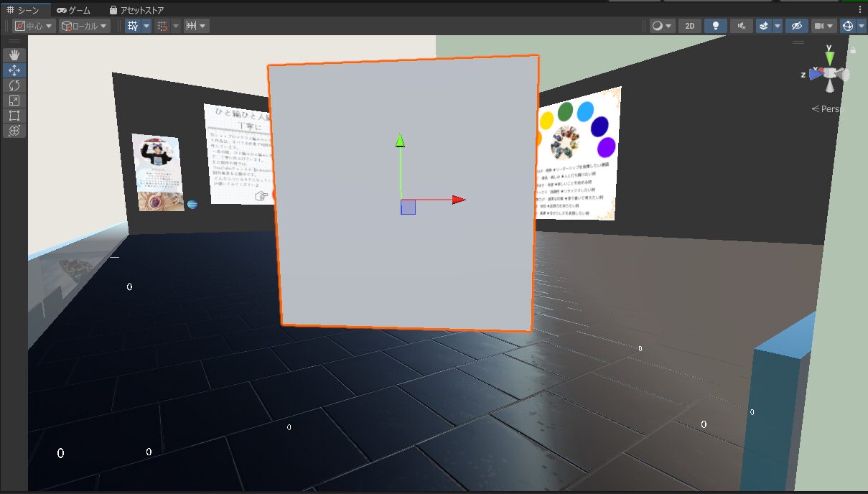Select the combined Transform tool

(14, 131)
